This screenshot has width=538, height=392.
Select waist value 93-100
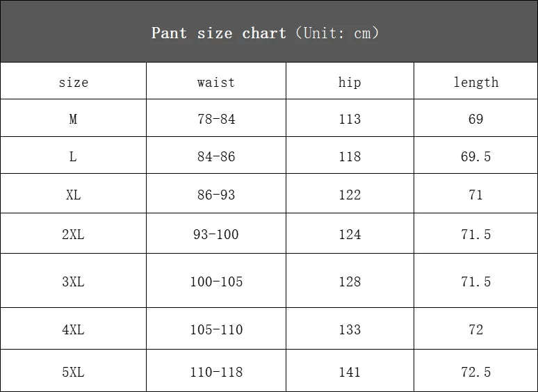(x=216, y=234)
